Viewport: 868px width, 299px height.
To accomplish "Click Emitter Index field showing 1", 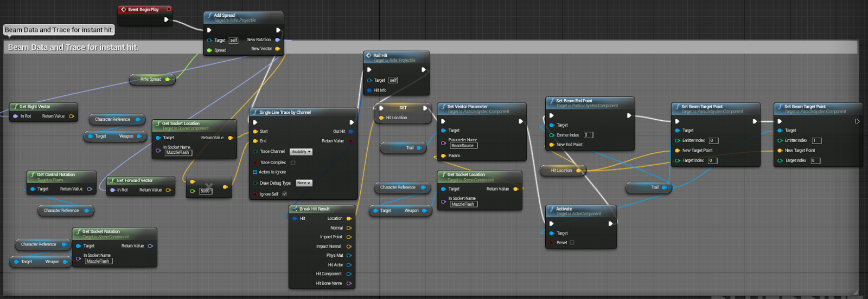I will tap(816, 140).
